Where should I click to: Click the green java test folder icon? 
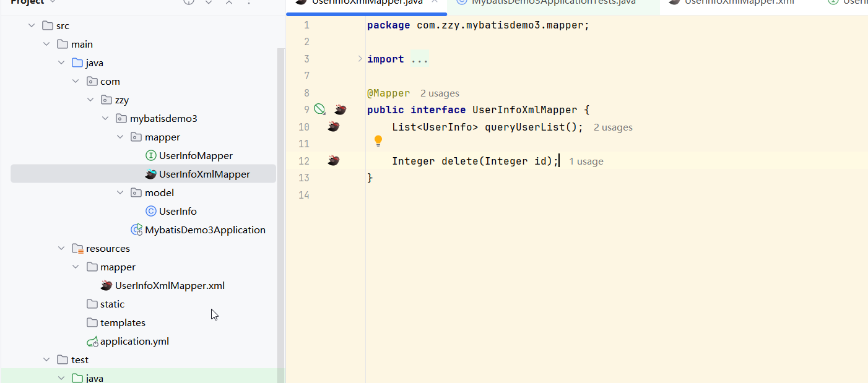[77, 377]
